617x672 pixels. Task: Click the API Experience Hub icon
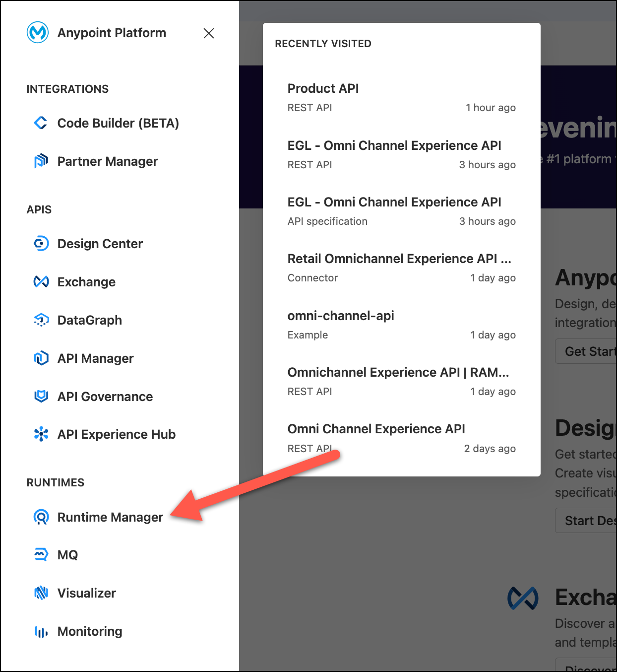click(41, 434)
